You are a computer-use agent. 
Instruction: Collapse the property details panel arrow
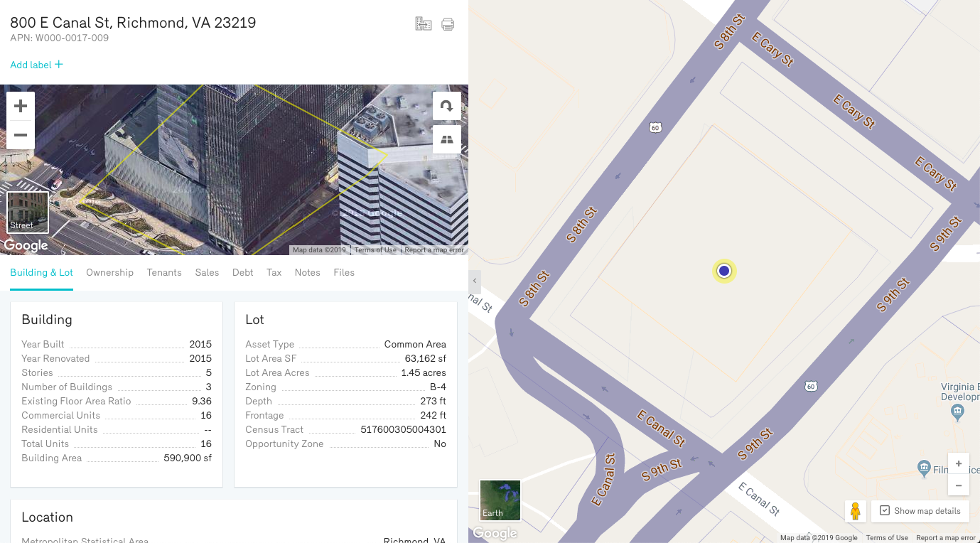pos(475,281)
